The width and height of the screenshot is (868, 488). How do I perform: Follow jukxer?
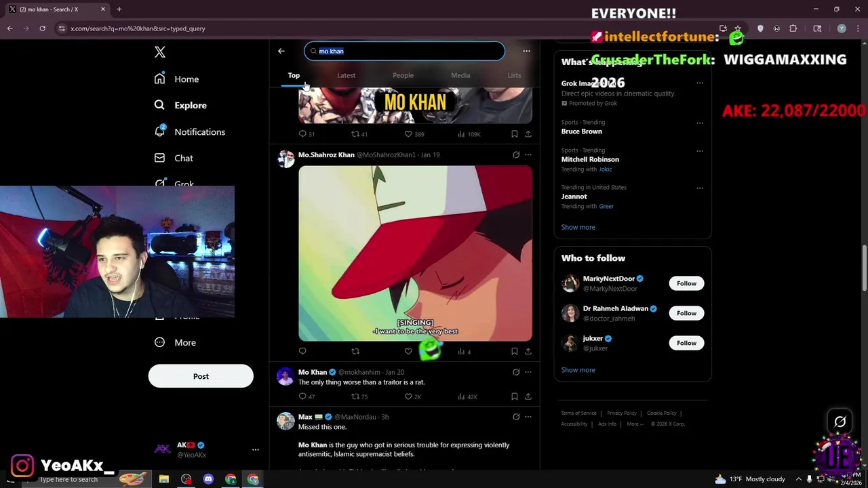[686, 343]
